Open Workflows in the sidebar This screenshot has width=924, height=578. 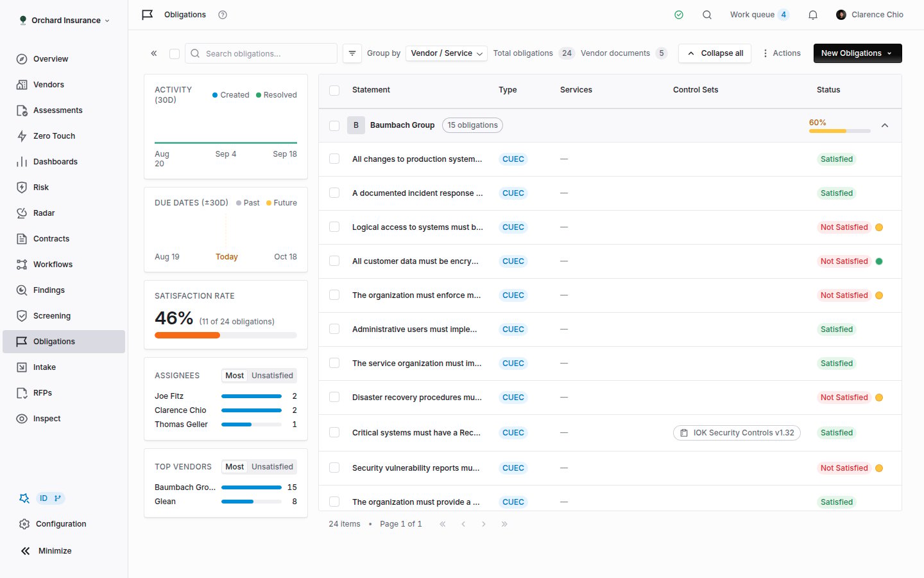(x=64, y=265)
